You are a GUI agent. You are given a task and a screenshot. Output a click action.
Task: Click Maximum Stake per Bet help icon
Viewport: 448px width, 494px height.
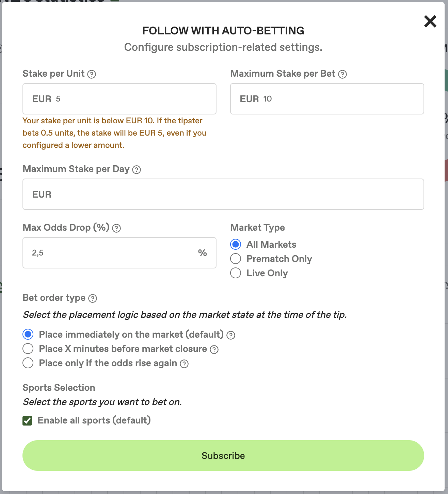click(342, 74)
